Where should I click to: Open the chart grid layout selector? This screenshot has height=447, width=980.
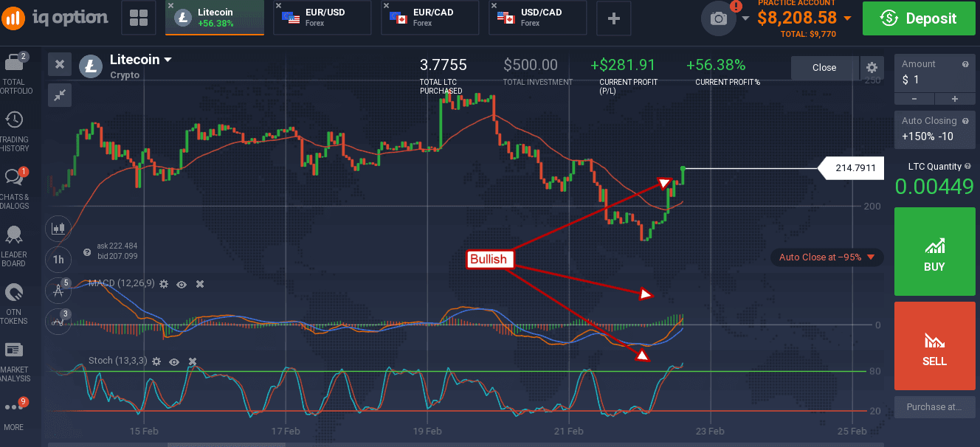tap(138, 18)
